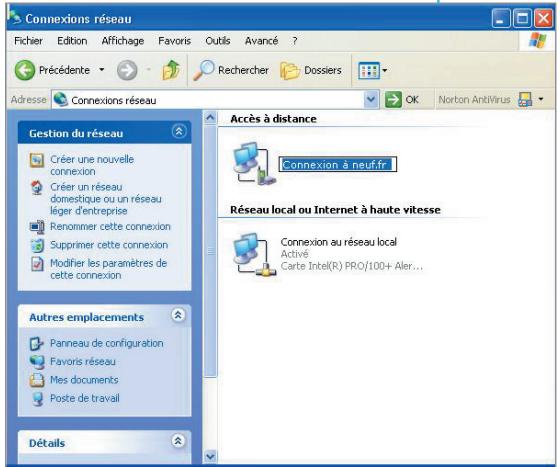Click the Carte Intel(R) PRO/100+ text
Screen dimensions: 560x467
[x=352, y=266]
